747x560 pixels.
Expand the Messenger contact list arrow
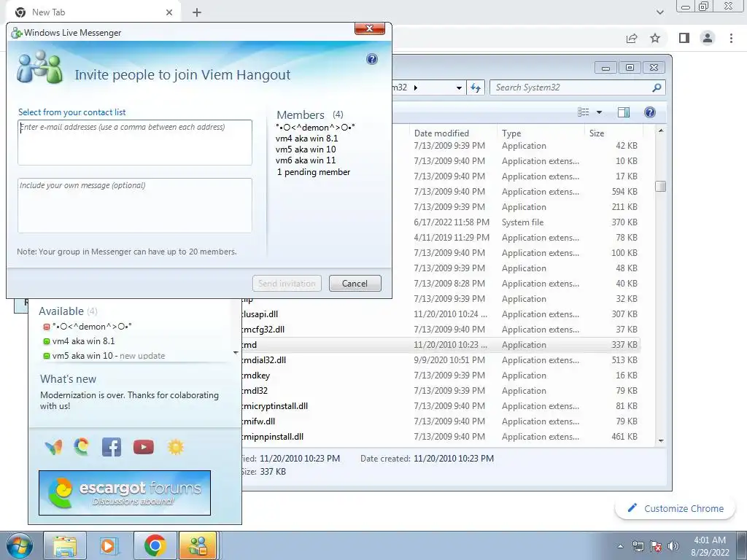click(x=236, y=353)
